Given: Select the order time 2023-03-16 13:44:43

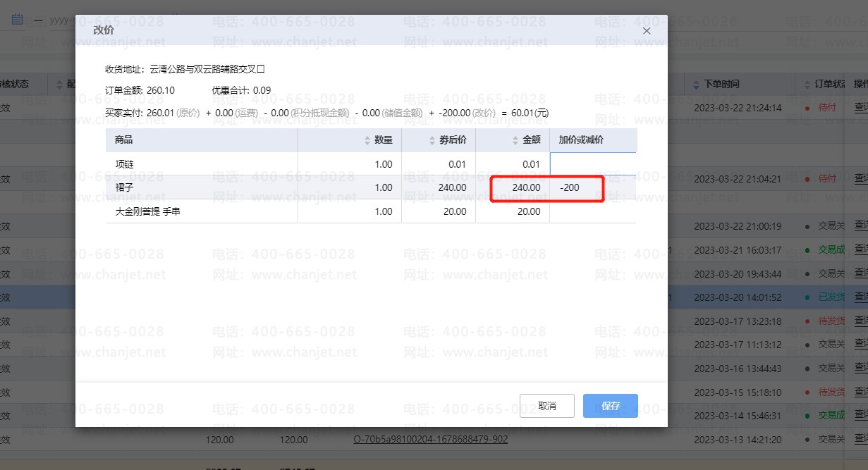Looking at the screenshot, I should pos(738,368).
